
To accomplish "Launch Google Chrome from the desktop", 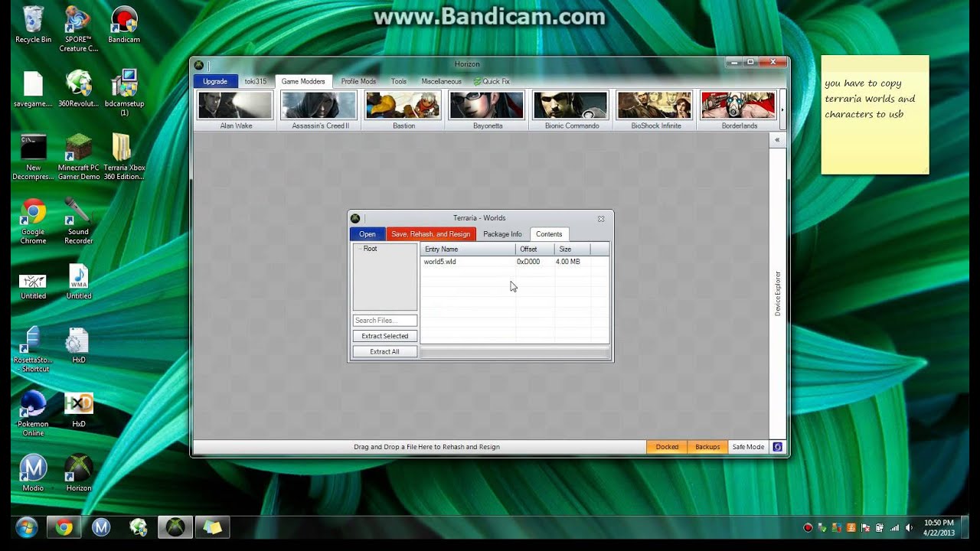I will pos(33,222).
